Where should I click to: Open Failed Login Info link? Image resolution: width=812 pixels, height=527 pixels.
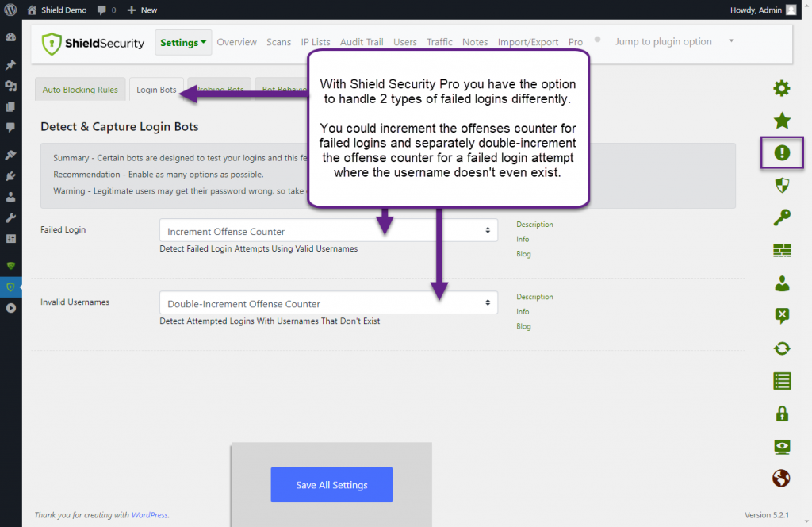(523, 240)
